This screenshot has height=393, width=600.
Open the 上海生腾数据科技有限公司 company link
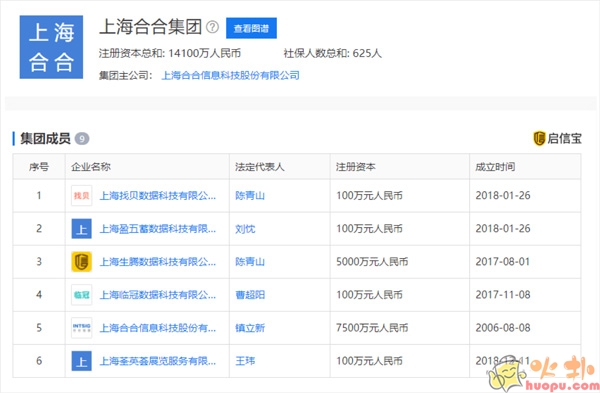pyautogui.click(x=158, y=262)
